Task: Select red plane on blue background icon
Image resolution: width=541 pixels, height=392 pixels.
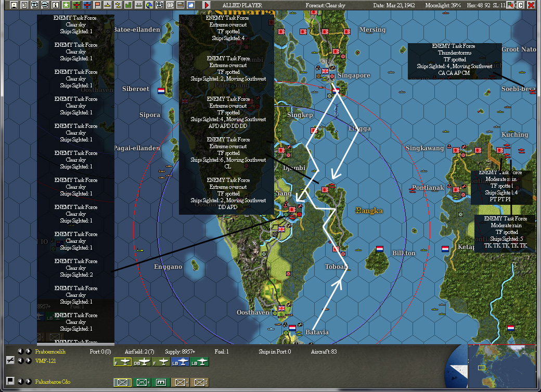Action: 86,5
